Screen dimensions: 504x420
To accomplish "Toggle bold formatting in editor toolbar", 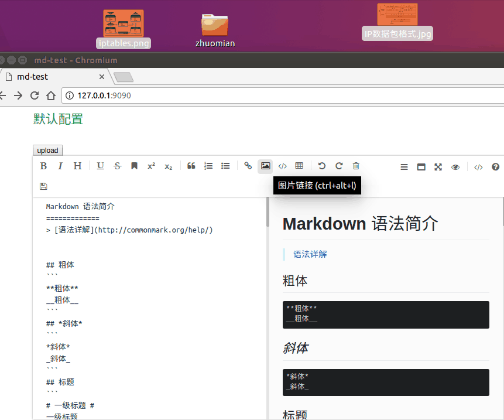I will (43, 166).
